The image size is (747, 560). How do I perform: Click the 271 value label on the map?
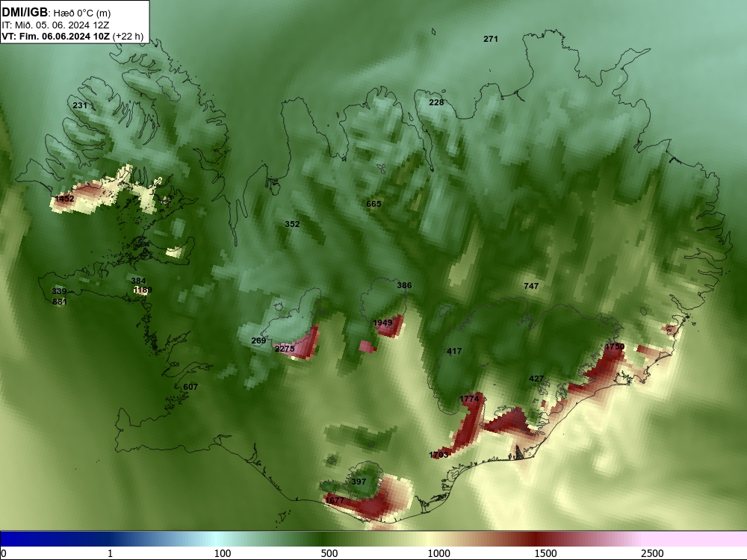coord(491,39)
